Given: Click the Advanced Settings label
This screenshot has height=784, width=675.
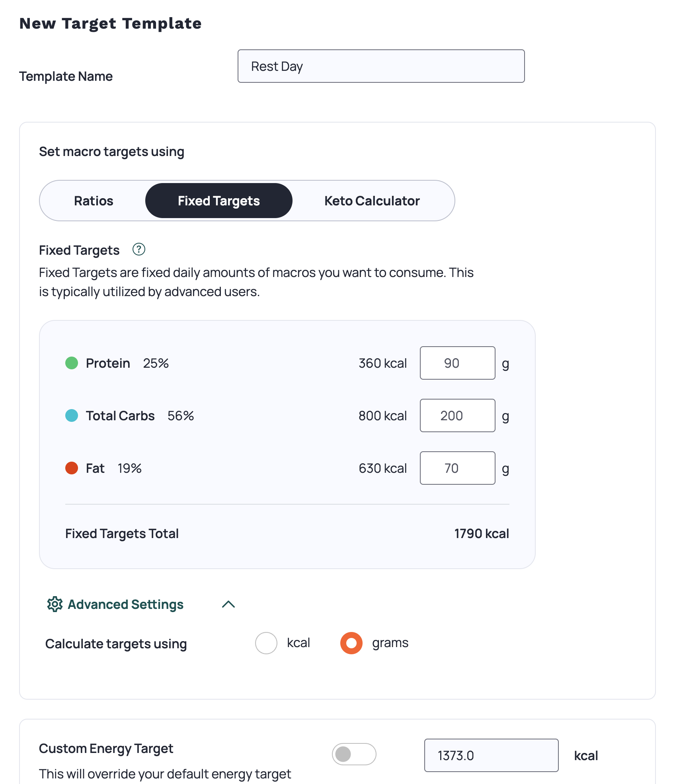Looking at the screenshot, I should point(126,604).
